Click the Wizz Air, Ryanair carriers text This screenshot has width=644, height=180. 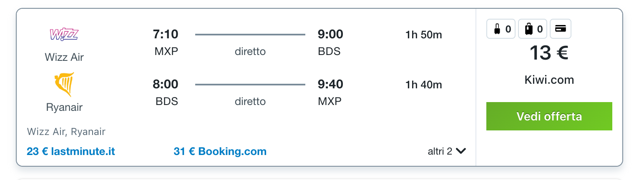point(66,132)
